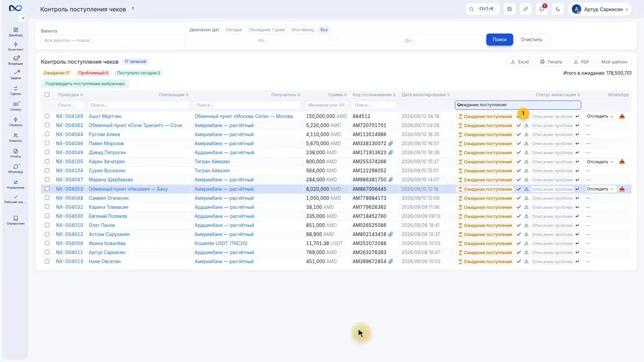This screenshot has height=362, width=644.
Task: Open Клиенты in the sidebar
Action: click(x=16, y=138)
